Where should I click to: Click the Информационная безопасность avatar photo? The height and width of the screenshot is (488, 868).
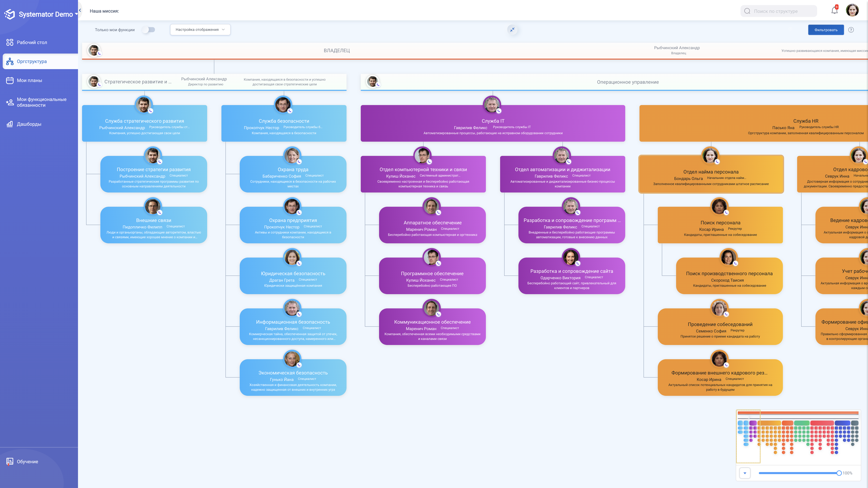[x=292, y=308]
